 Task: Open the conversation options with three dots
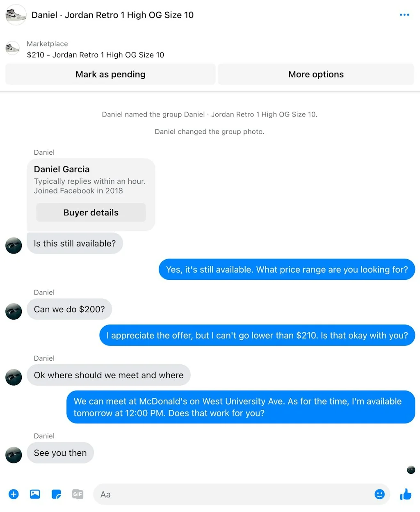coord(404,15)
